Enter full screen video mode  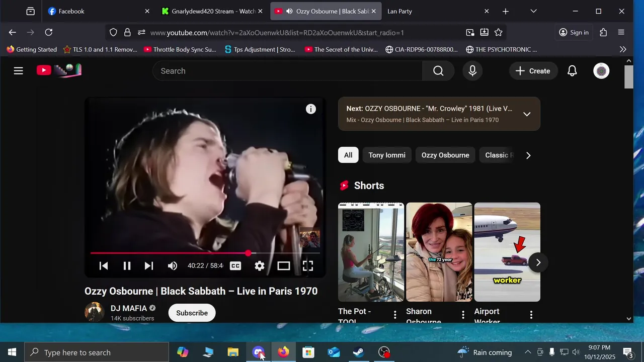click(x=308, y=266)
